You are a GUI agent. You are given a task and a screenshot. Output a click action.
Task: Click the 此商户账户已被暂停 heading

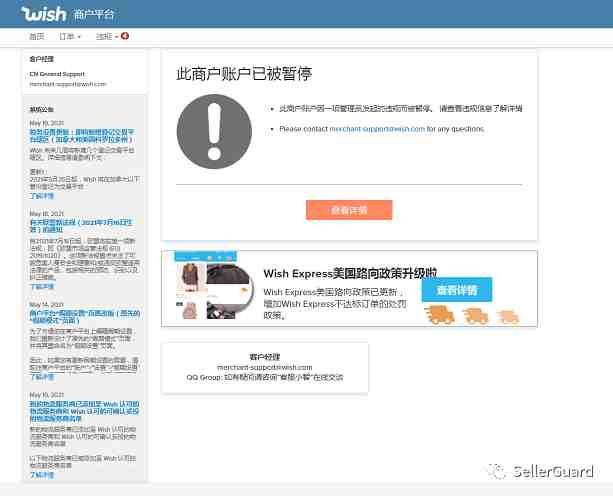tap(244, 73)
